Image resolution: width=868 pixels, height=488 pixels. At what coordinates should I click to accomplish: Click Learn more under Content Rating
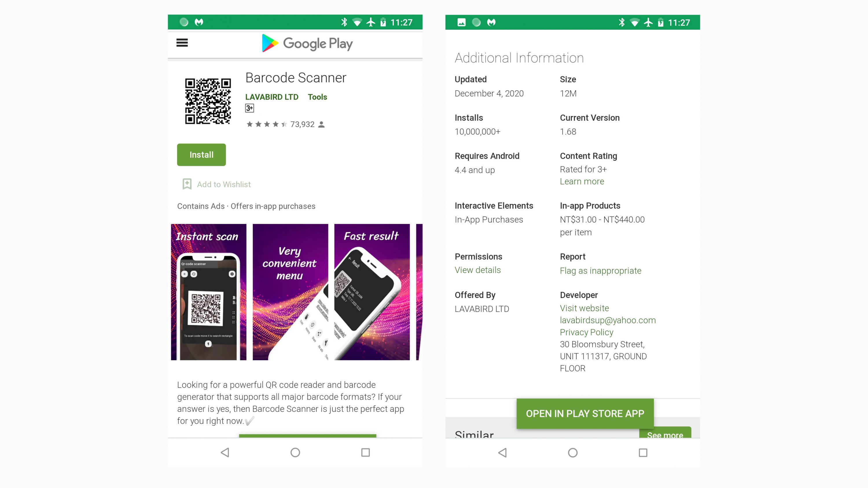pos(582,182)
